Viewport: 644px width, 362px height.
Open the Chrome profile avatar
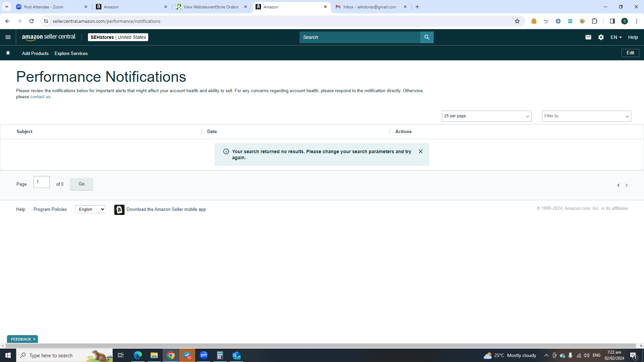(x=625, y=21)
